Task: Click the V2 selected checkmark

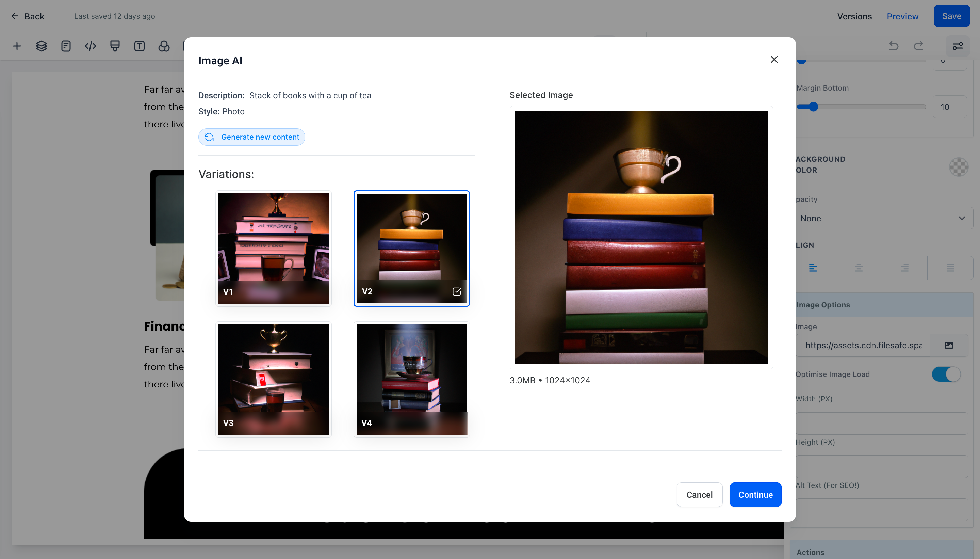Action: click(x=457, y=291)
